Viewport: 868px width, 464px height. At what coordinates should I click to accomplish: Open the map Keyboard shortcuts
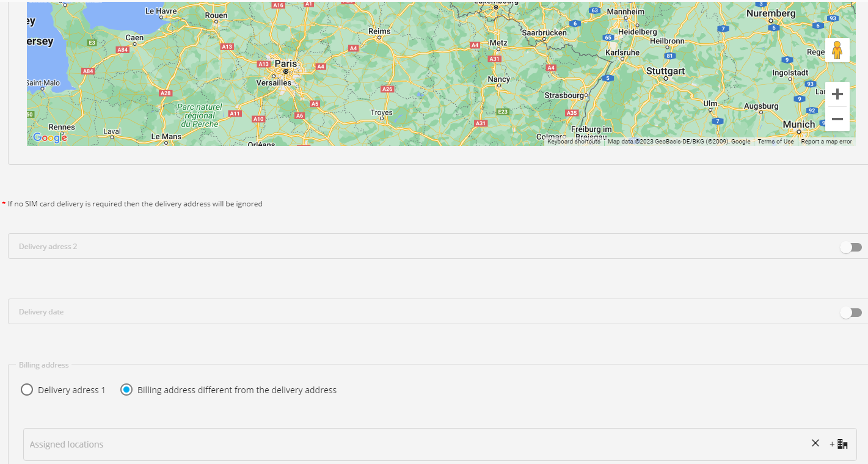tap(573, 142)
